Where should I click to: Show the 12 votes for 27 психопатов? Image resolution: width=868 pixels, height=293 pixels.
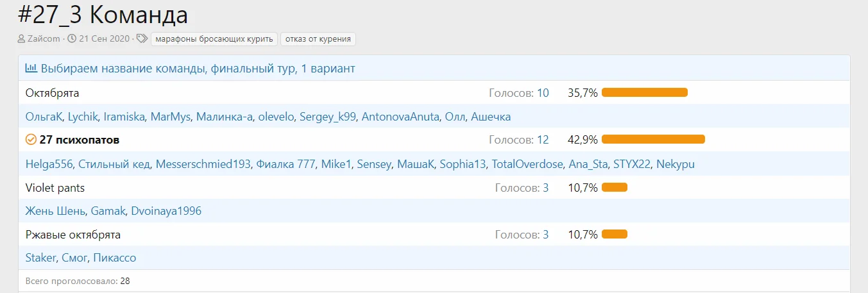543,140
